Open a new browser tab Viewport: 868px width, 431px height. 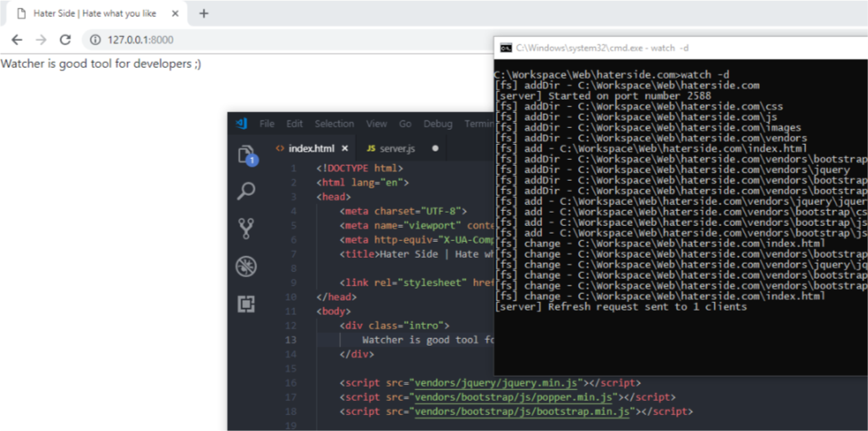coord(204,13)
